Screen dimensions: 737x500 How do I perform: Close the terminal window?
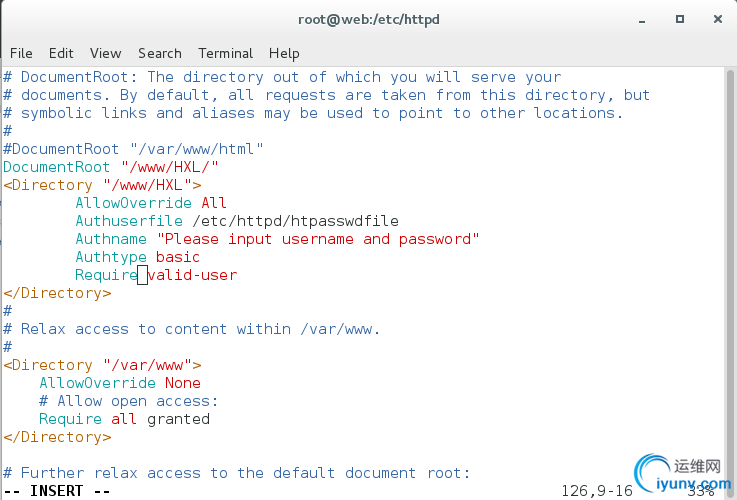coord(718,19)
